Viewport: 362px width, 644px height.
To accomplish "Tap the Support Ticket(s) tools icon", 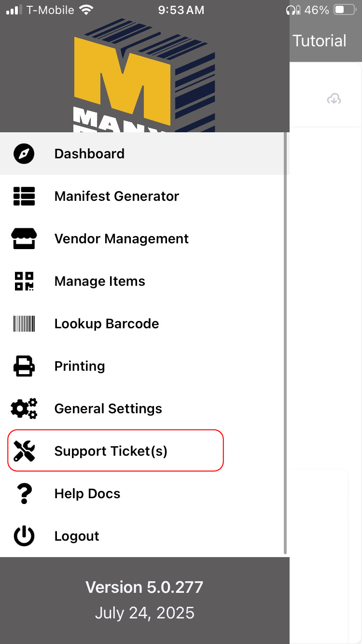I will point(24,451).
